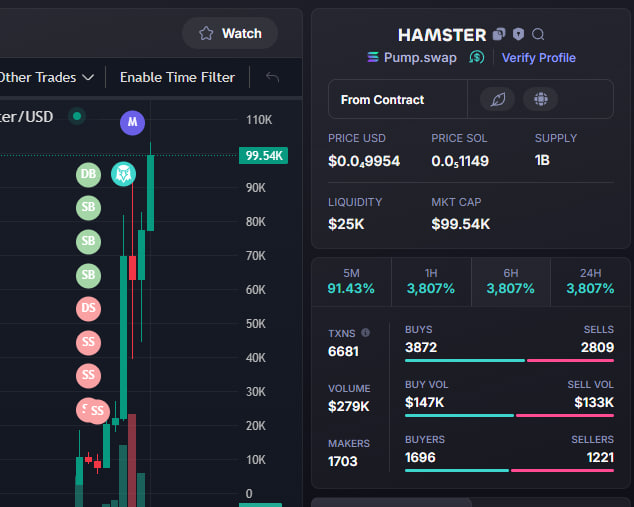
Task: Click the TXNS count 6681
Action: tap(343, 351)
